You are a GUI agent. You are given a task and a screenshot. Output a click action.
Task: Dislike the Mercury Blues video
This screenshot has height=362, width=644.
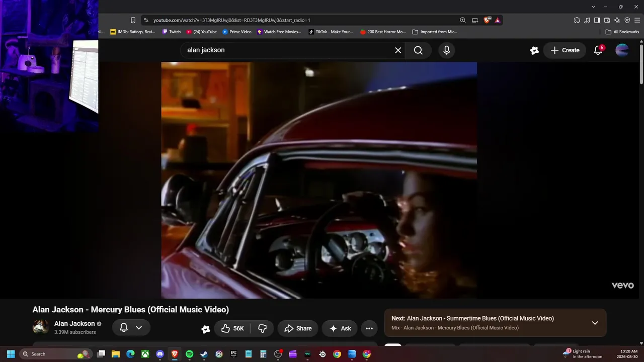(x=262, y=328)
